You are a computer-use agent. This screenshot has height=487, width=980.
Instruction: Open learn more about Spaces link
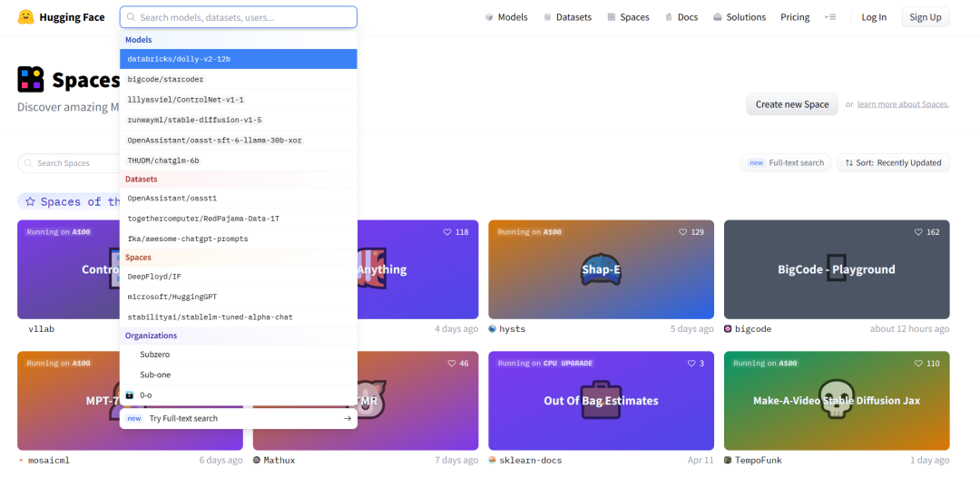[x=903, y=104]
